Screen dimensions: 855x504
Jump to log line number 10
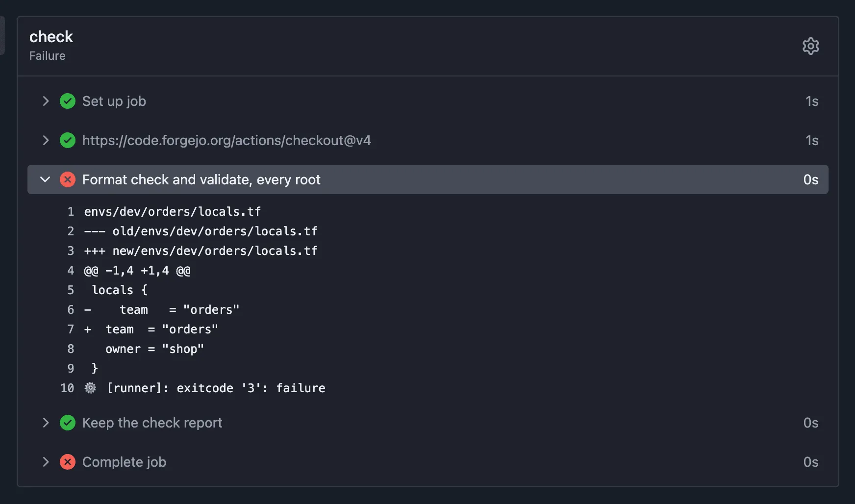67,388
